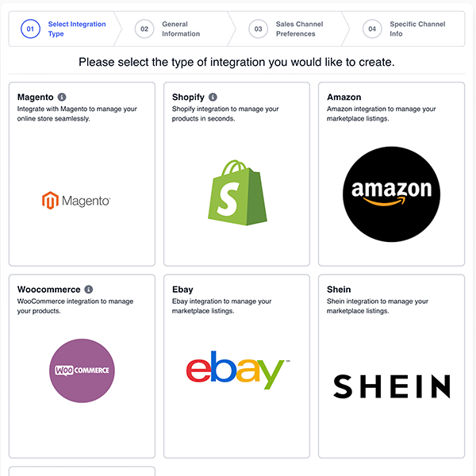
Task: Select the Shein integration heading
Action: [339, 290]
